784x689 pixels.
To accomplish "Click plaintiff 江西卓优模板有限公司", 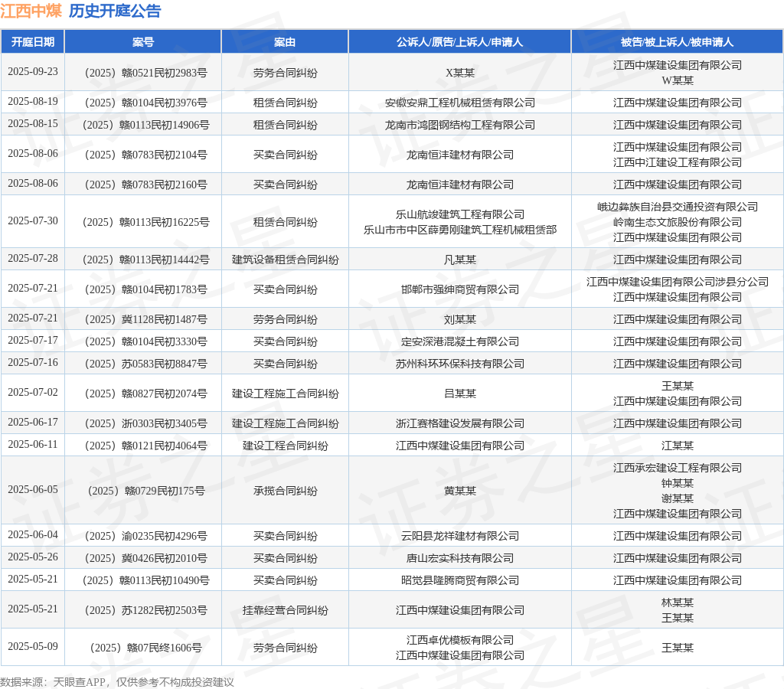I will point(460,641).
